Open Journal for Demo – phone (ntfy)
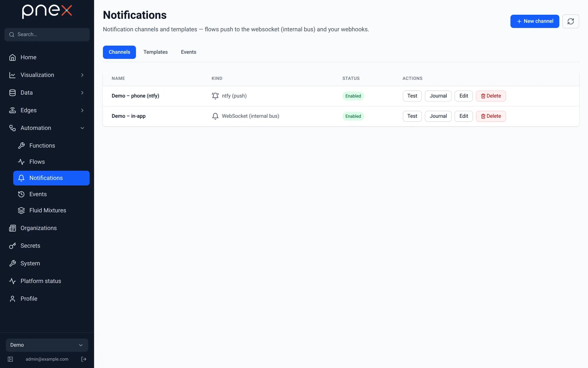The height and width of the screenshot is (368, 588). point(438,96)
